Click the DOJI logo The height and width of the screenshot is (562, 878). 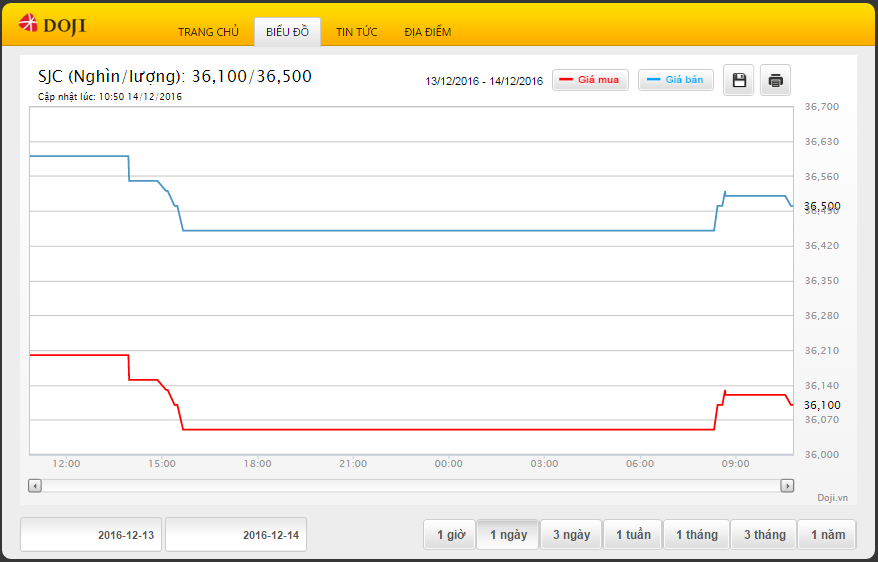click(x=52, y=25)
